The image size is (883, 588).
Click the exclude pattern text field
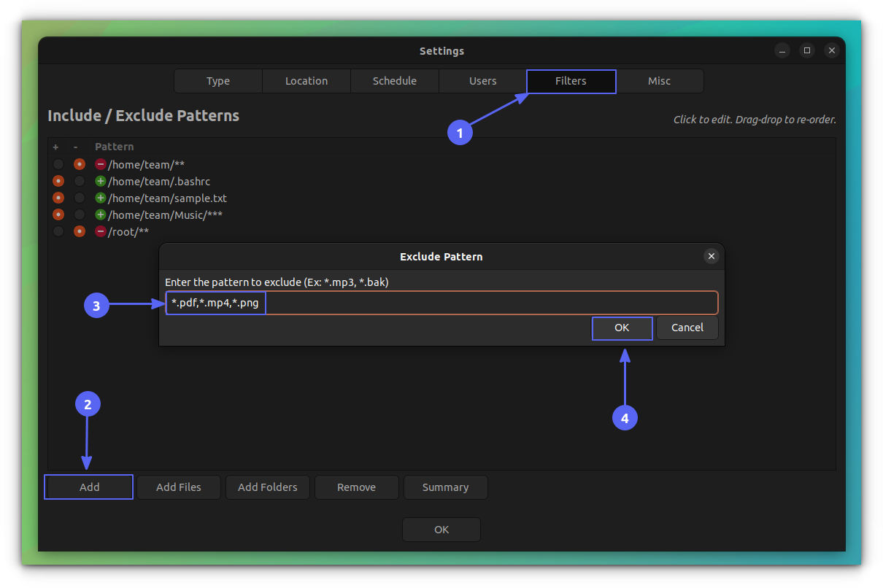pyautogui.click(x=441, y=303)
